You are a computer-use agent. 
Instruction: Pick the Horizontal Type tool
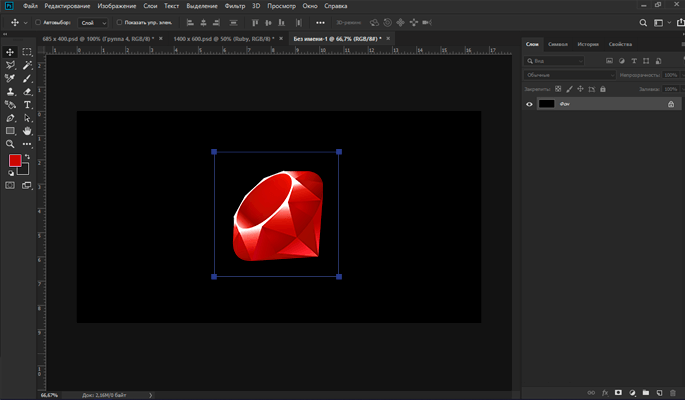[27, 104]
